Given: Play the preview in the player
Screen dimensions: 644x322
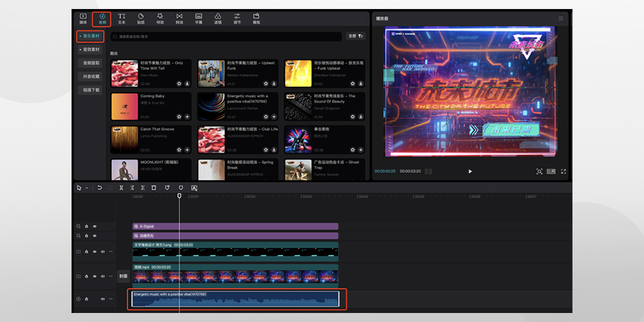Looking at the screenshot, I should (x=470, y=171).
